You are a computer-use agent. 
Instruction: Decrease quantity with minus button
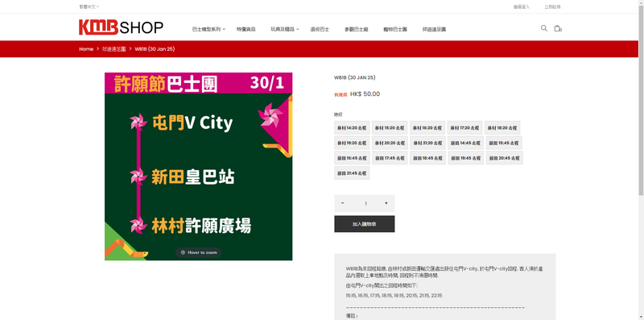tap(343, 203)
